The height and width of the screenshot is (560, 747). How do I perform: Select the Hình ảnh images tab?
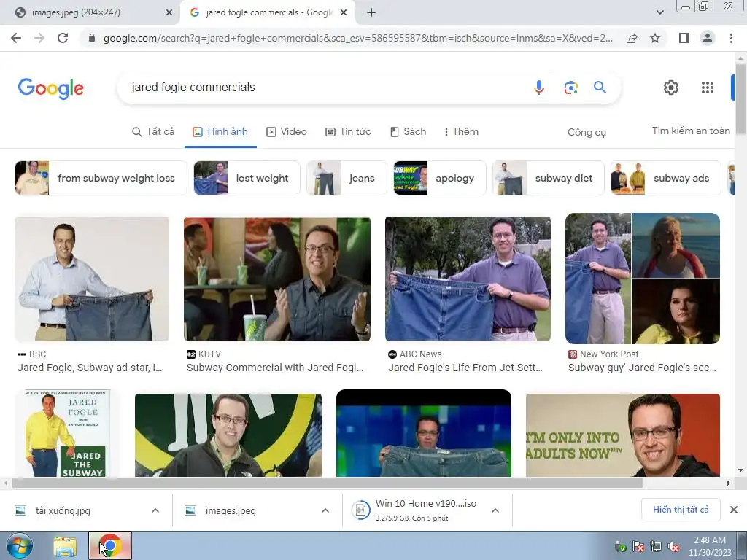click(x=220, y=132)
